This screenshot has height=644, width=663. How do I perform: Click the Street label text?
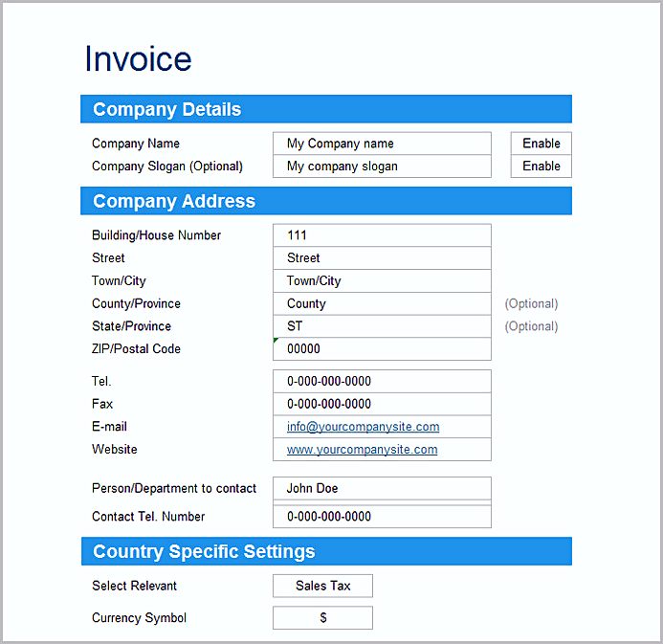[x=108, y=258]
